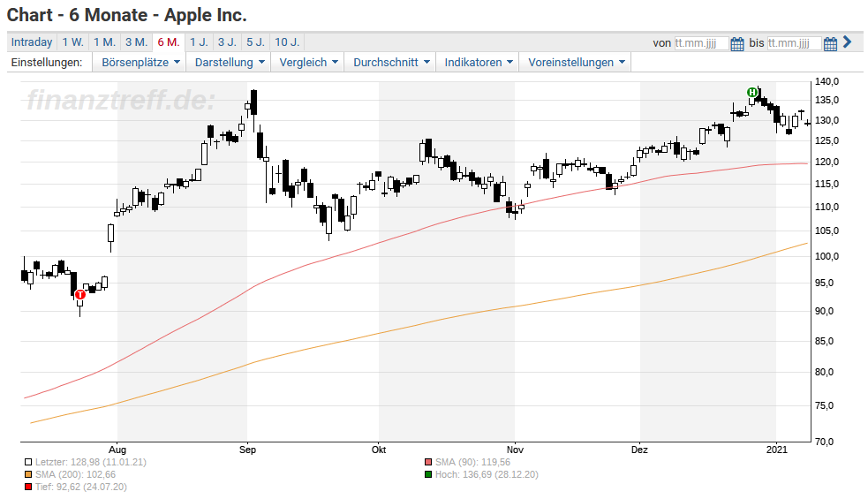This screenshot has width=868, height=499.
Task: Select the 3 M. time range tab
Action: [x=136, y=42]
